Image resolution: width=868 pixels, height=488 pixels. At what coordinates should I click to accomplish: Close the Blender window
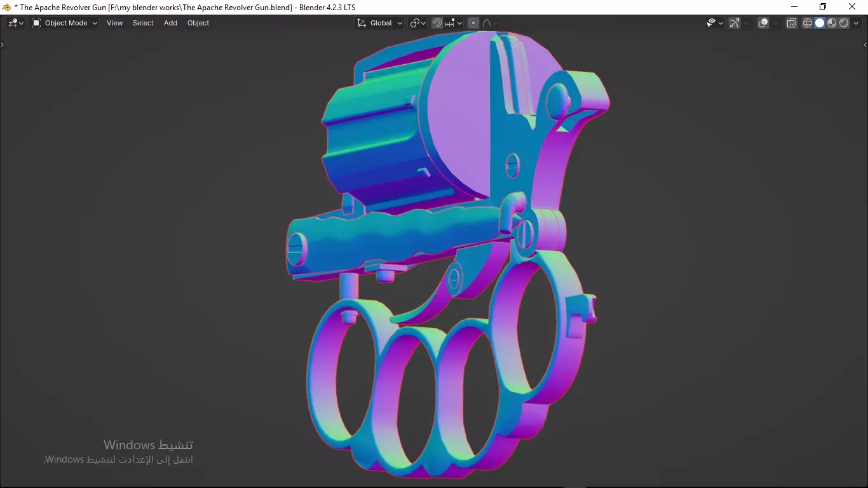(x=852, y=6)
